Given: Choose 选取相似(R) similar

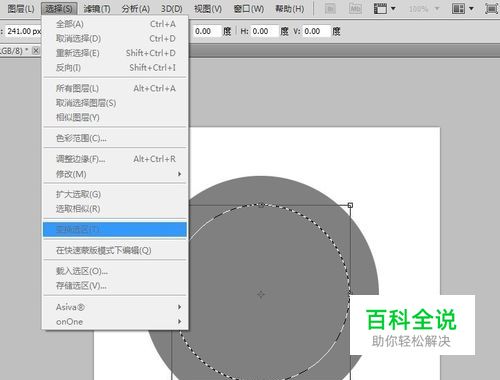Looking at the screenshot, I should click(115, 209).
